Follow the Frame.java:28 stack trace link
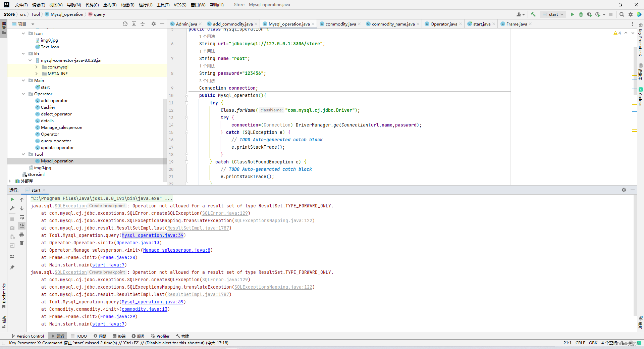 118,257
